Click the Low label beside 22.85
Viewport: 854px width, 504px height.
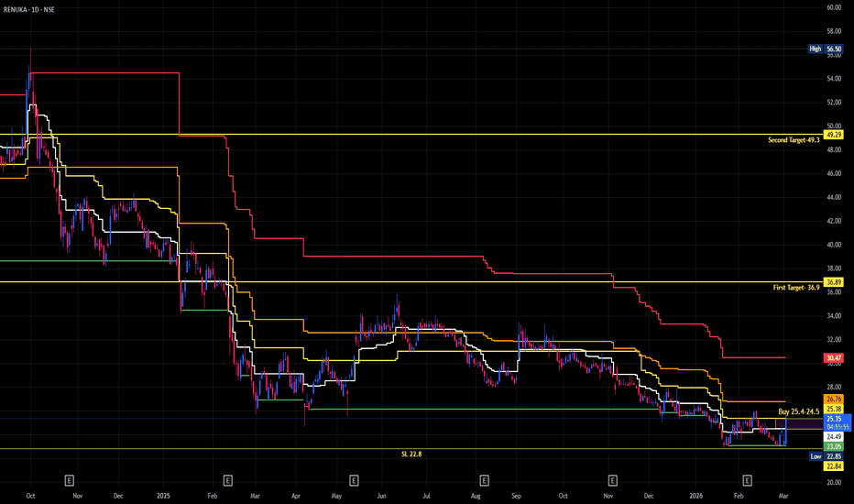[x=816, y=456]
